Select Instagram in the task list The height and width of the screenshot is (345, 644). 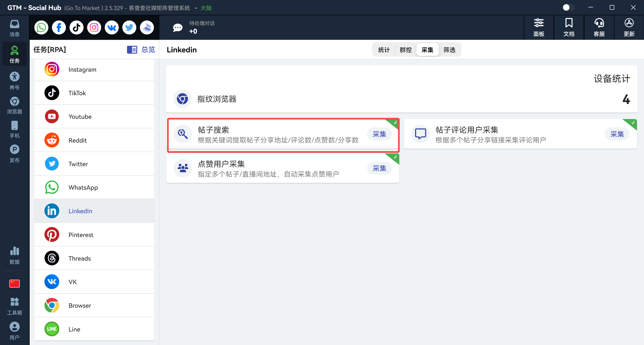[94, 70]
